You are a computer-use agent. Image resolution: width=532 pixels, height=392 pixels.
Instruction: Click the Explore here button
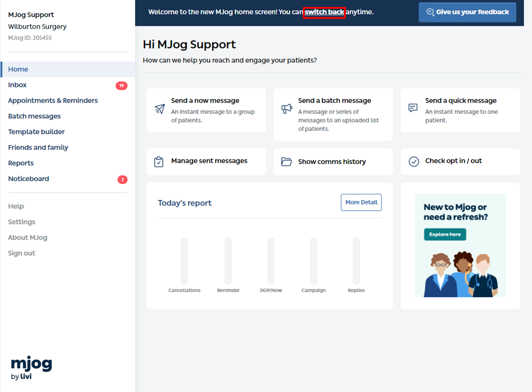coord(444,235)
